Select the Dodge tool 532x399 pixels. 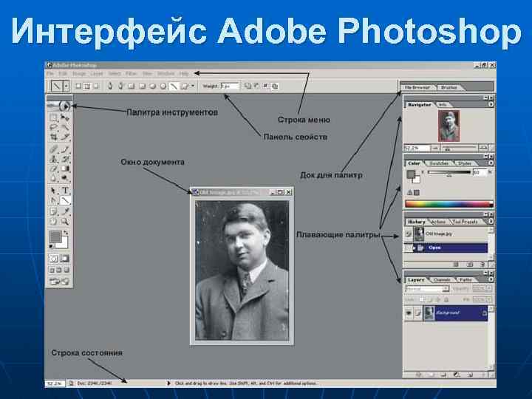[65, 178]
